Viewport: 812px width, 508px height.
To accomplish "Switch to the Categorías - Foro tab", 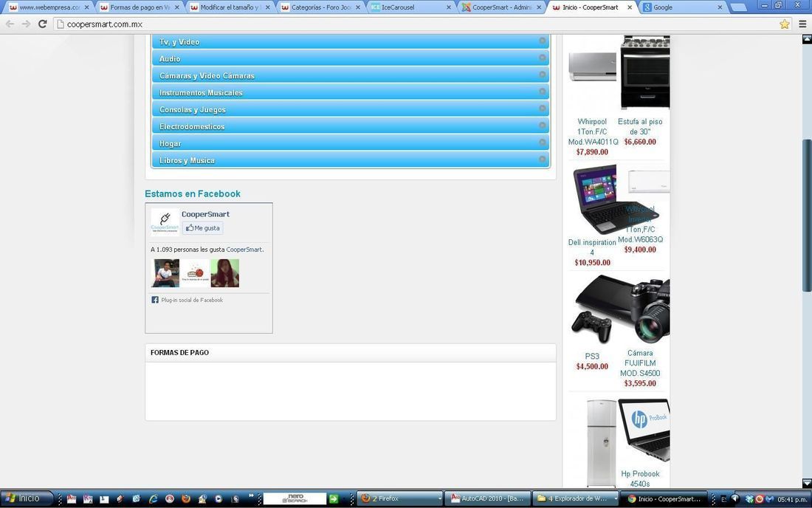I will click(x=321, y=7).
